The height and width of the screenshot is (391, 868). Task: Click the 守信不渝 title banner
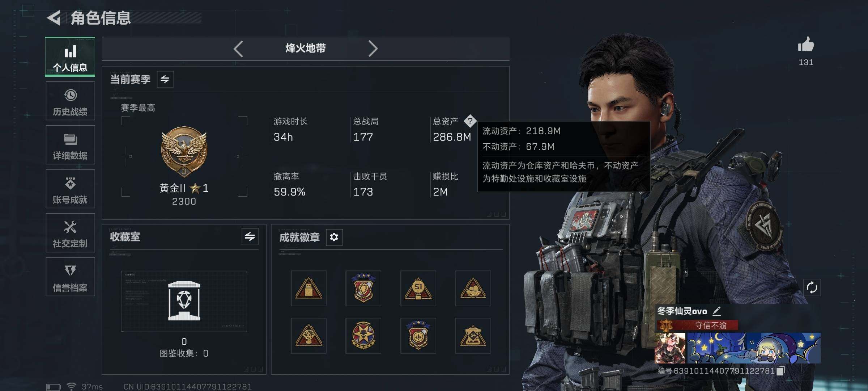(x=697, y=325)
